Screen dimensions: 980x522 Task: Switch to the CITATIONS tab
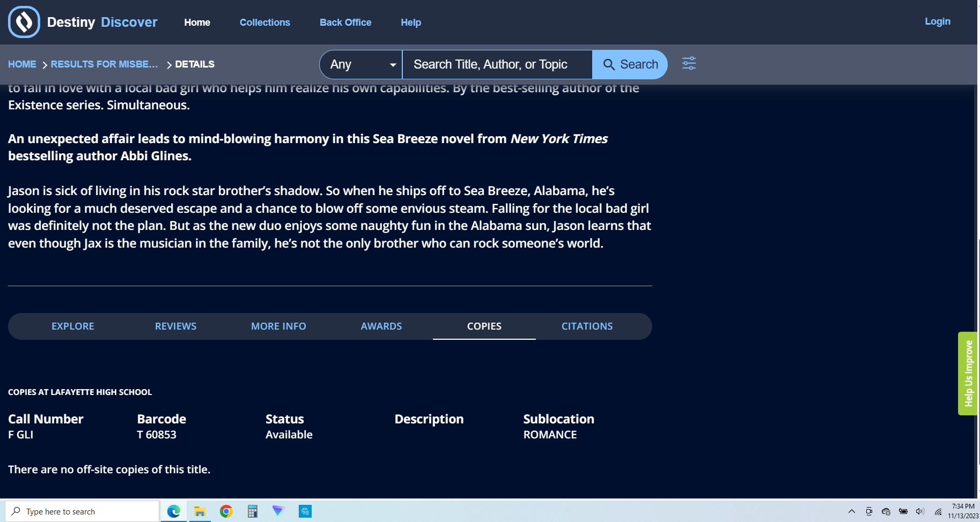point(587,326)
